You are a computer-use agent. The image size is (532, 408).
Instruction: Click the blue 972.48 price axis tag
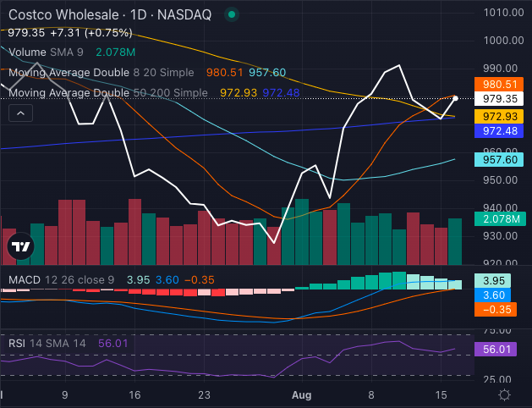click(x=499, y=130)
